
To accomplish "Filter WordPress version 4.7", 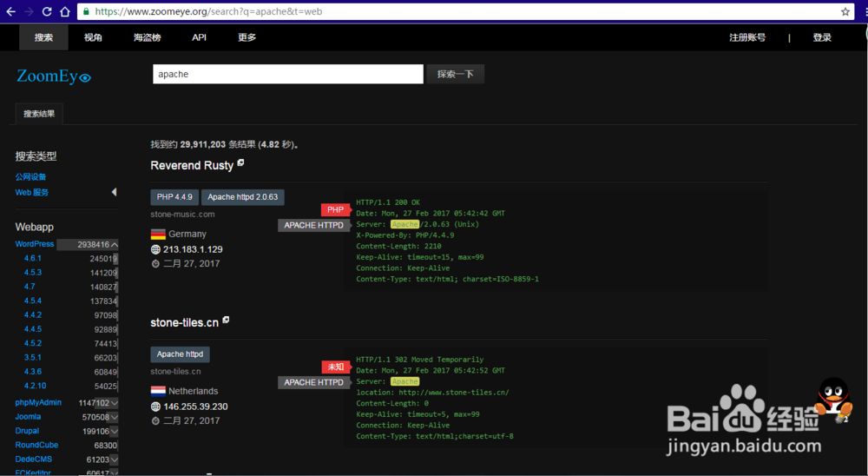I will coord(30,287).
